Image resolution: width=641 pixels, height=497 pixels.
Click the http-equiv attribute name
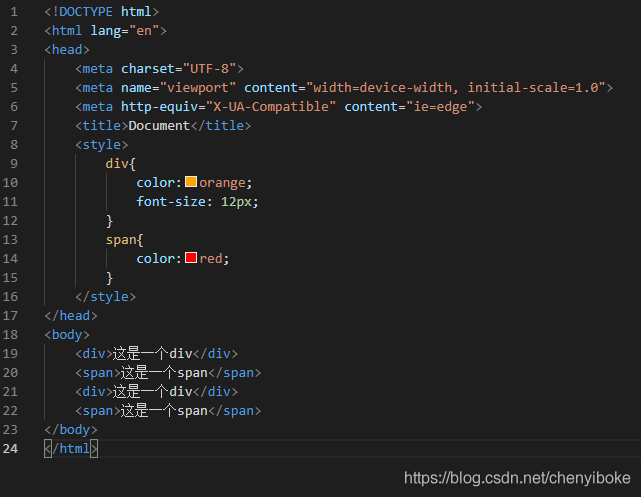159,107
